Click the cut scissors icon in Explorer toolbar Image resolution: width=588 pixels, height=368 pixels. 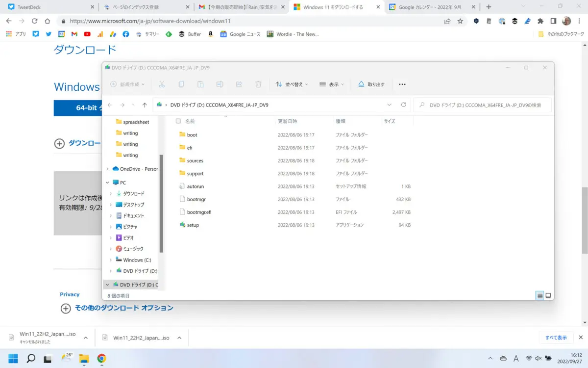point(162,84)
